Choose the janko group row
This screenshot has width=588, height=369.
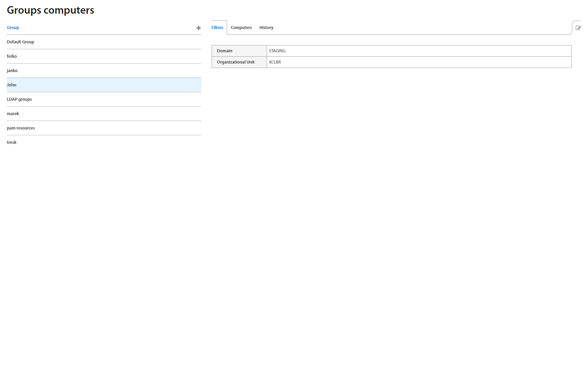pyautogui.click(x=12, y=71)
